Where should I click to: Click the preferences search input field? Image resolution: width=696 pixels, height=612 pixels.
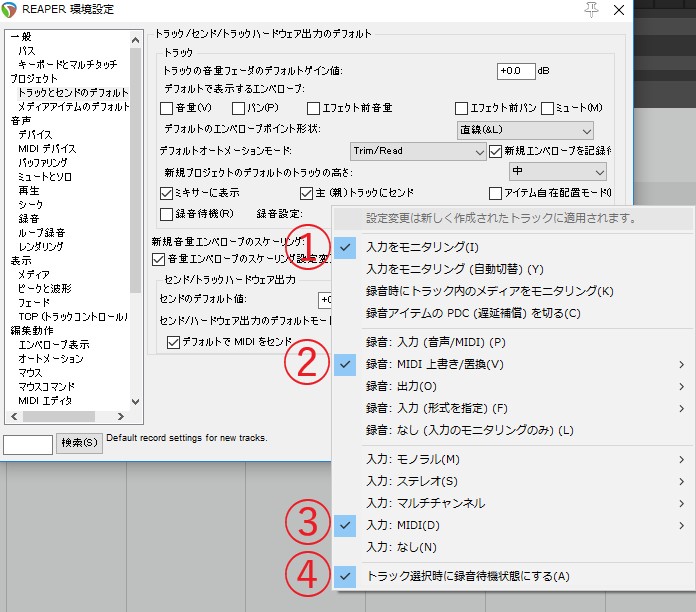point(28,444)
